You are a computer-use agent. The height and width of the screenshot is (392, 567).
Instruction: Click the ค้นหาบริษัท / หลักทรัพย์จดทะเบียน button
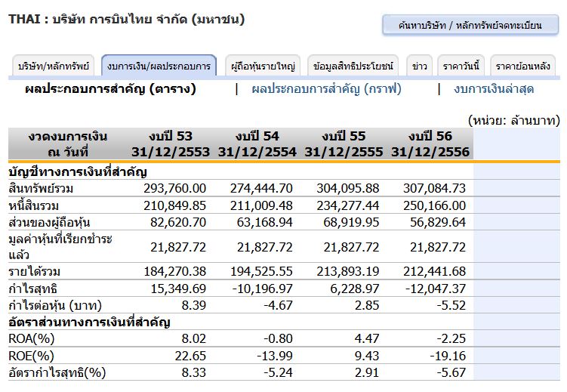(x=470, y=25)
